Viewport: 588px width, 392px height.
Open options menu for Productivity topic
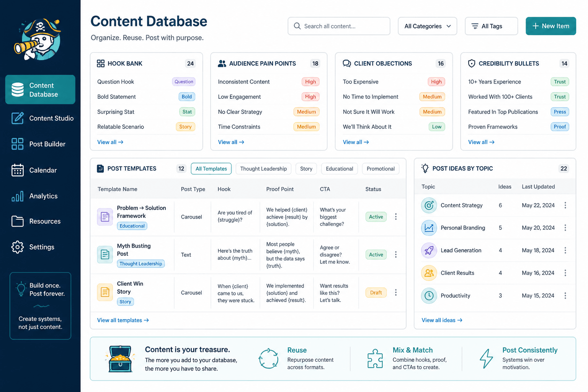pos(565,296)
